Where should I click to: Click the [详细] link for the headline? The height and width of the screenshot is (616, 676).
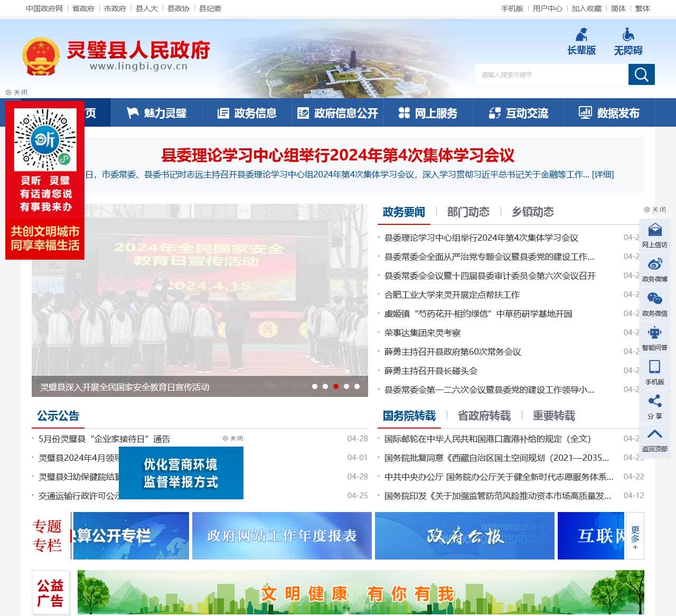(x=603, y=175)
